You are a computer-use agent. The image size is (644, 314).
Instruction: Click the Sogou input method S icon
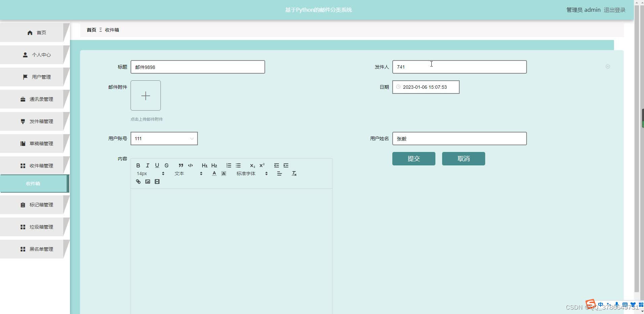590,304
